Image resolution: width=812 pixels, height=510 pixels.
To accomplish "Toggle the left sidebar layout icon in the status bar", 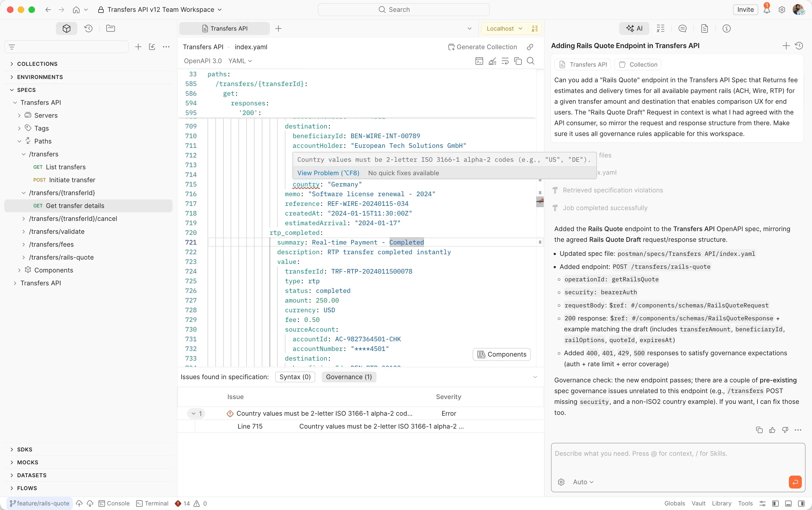I will [x=775, y=504].
